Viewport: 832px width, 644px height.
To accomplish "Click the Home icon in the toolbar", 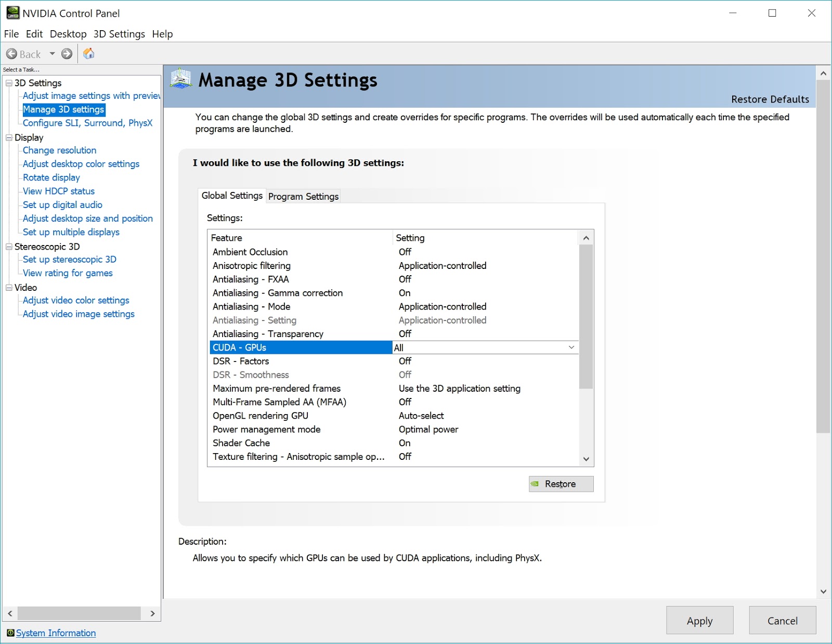I will [88, 54].
